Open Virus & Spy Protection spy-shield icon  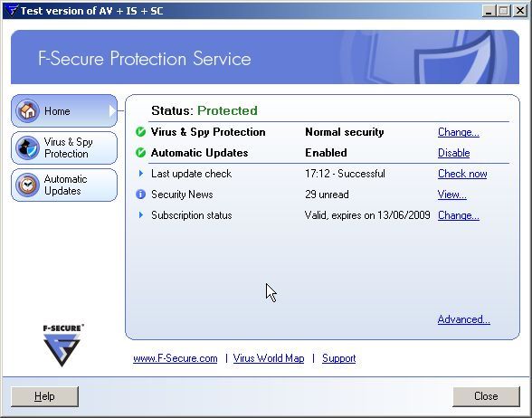(28, 147)
